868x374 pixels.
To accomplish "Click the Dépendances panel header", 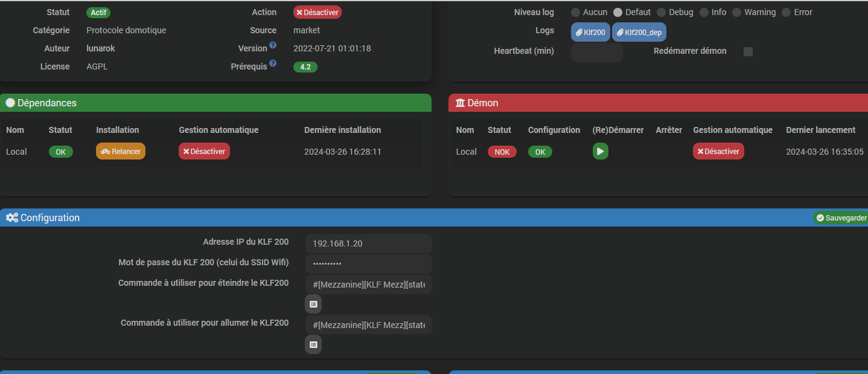I will tap(215, 103).
